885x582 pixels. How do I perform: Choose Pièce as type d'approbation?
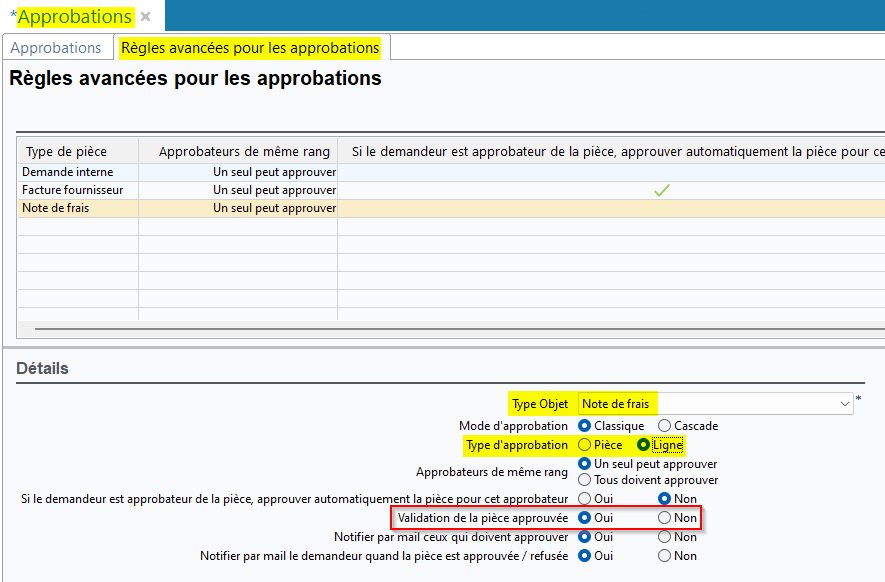pyautogui.click(x=586, y=445)
